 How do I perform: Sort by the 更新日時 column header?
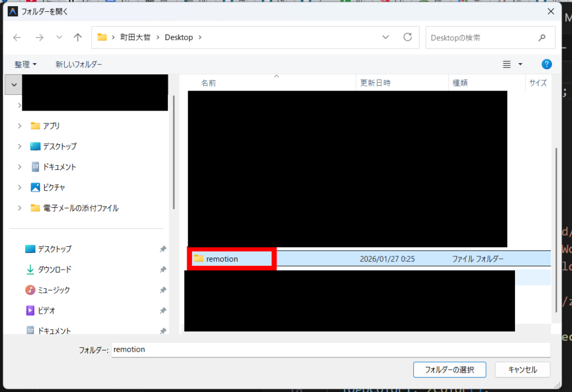tap(375, 83)
